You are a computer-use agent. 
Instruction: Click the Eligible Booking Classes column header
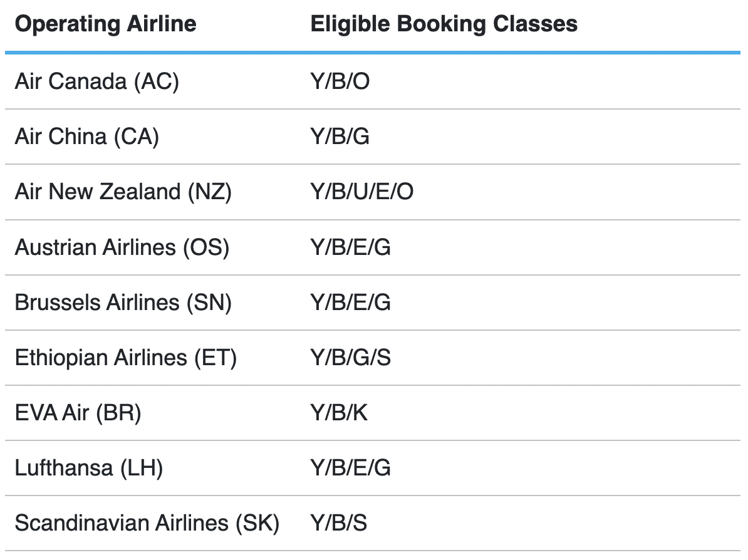click(444, 24)
